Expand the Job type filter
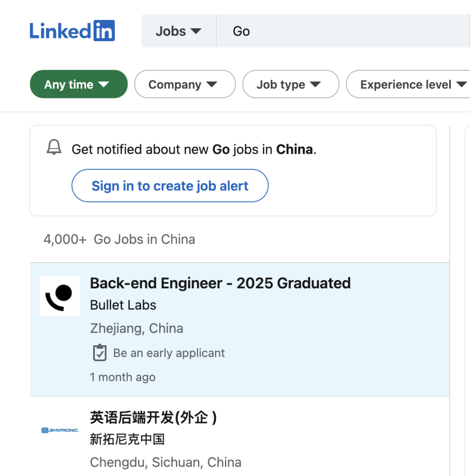Screen dimensions: 470x476 pos(290,84)
